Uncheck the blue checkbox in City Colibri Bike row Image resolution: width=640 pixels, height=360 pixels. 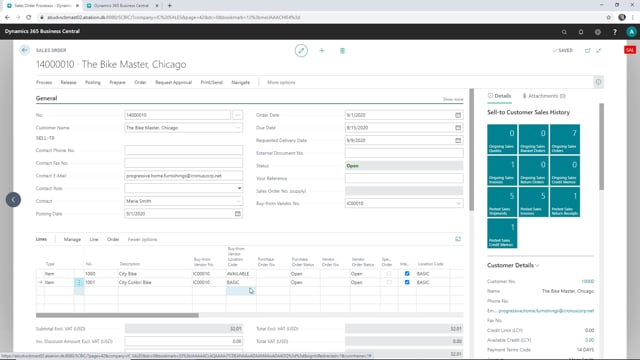pyautogui.click(x=407, y=282)
